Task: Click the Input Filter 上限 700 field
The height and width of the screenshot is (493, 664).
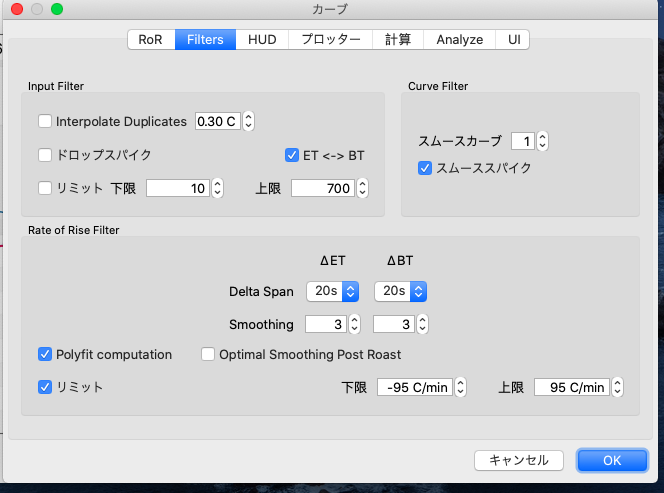Action: 322,188
